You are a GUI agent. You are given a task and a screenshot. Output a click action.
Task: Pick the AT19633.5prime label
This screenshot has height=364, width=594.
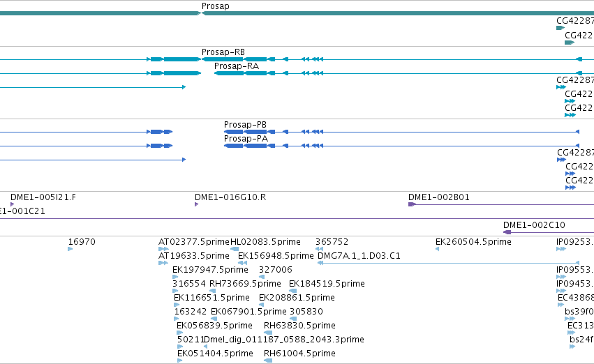tap(194, 256)
